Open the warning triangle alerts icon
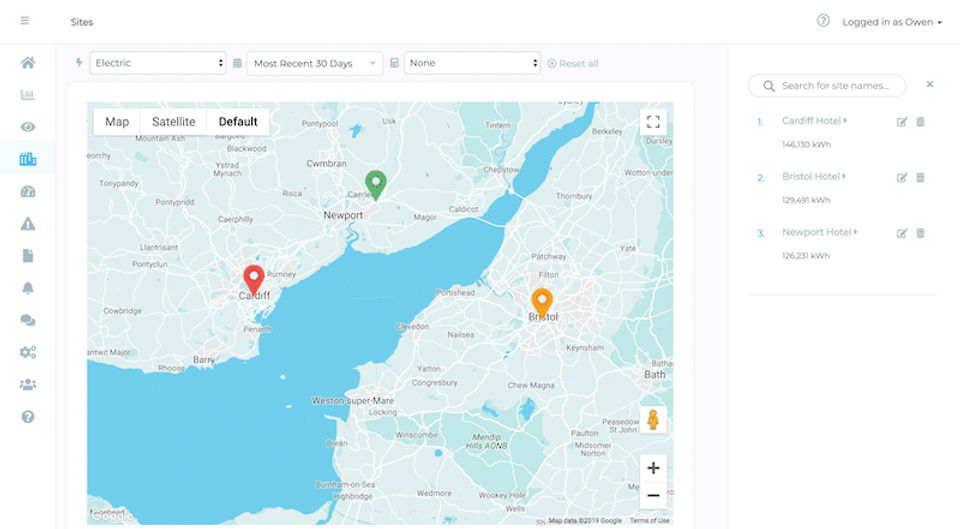The width and height of the screenshot is (960, 529). coord(28,224)
